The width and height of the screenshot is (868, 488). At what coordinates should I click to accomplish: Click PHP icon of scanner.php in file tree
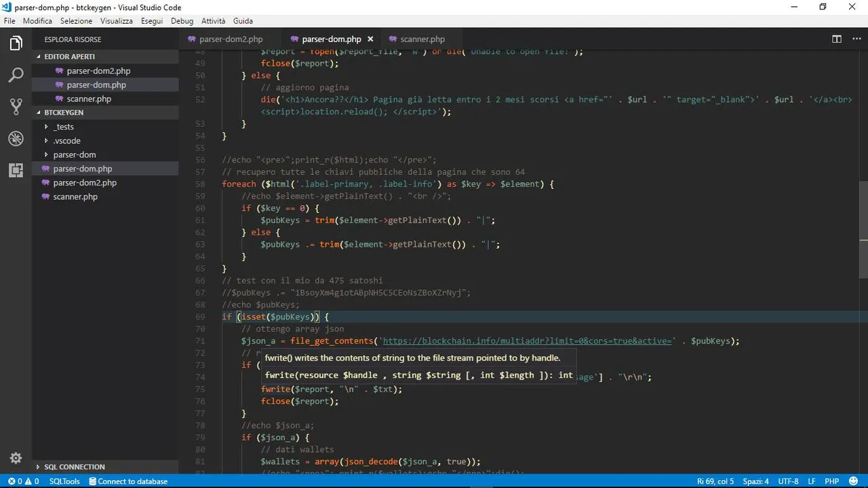[x=46, y=197]
